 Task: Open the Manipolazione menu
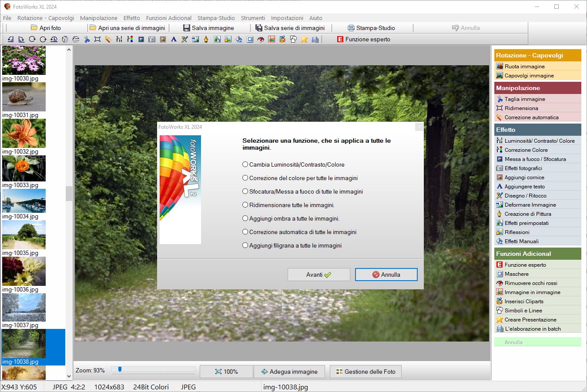click(98, 18)
